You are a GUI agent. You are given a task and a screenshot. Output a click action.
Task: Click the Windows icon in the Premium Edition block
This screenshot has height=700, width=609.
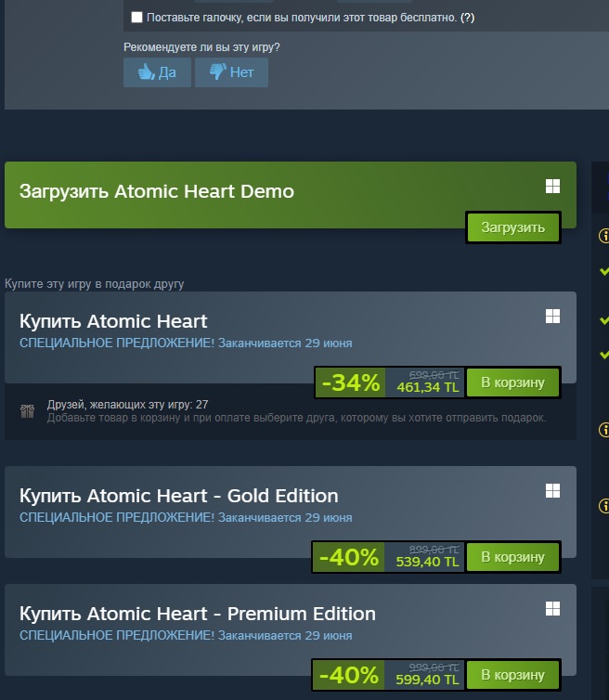click(x=552, y=609)
